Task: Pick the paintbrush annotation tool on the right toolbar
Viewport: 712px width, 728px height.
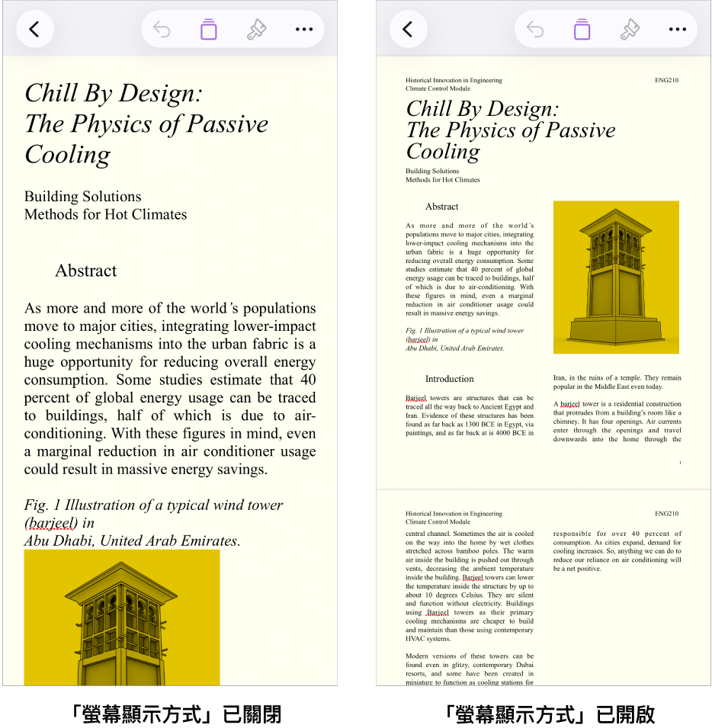Action: click(x=630, y=29)
